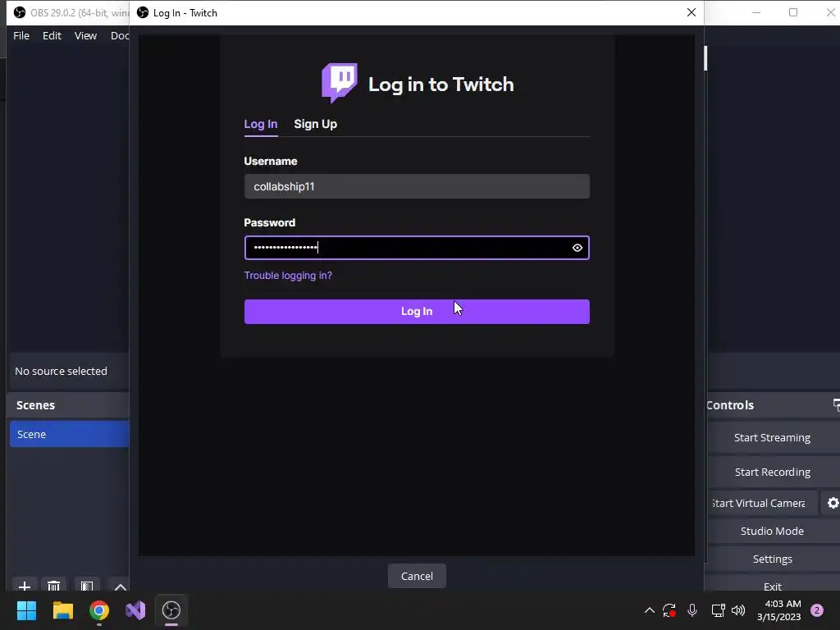Remove the scene using the trash icon
840x630 pixels.
click(x=53, y=586)
